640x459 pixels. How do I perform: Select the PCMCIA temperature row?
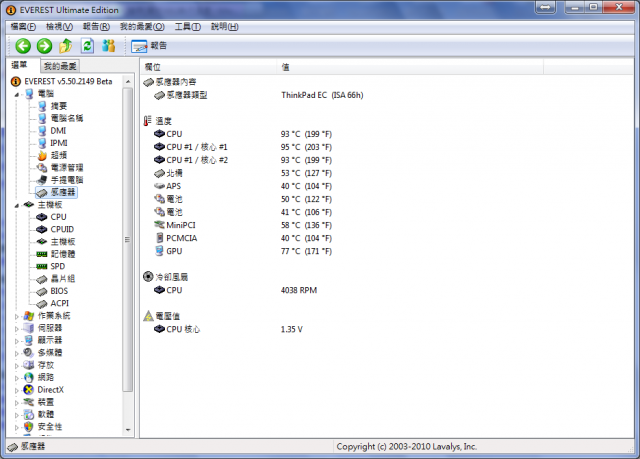(x=243, y=238)
